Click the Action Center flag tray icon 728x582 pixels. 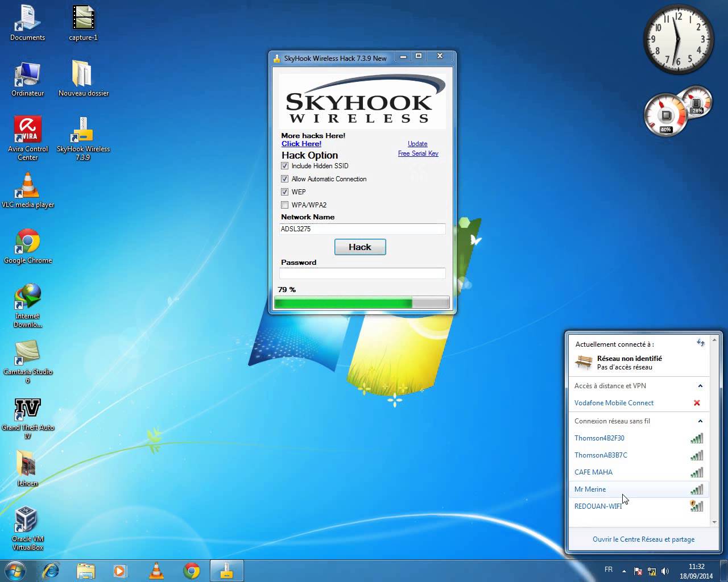638,571
